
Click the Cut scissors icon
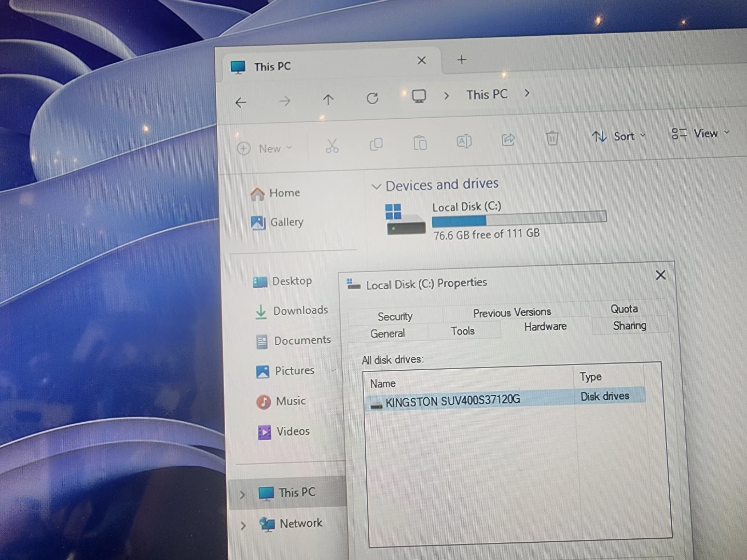332,146
